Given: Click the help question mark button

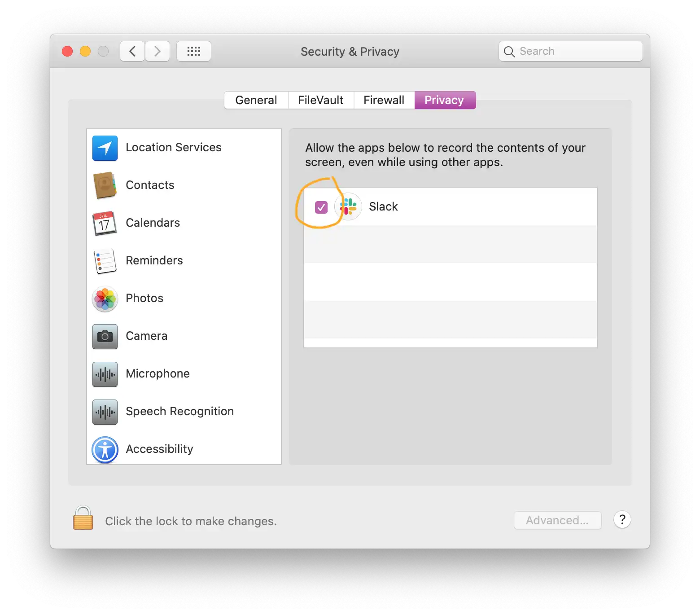Looking at the screenshot, I should tap(622, 520).
